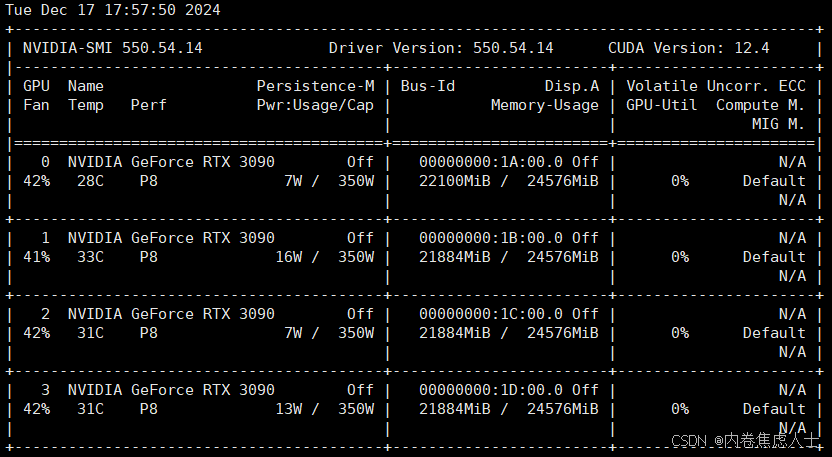The height and width of the screenshot is (457, 832).
Task: Select bus id 00000000:1B:00.0
Action: click(x=491, y=238)
